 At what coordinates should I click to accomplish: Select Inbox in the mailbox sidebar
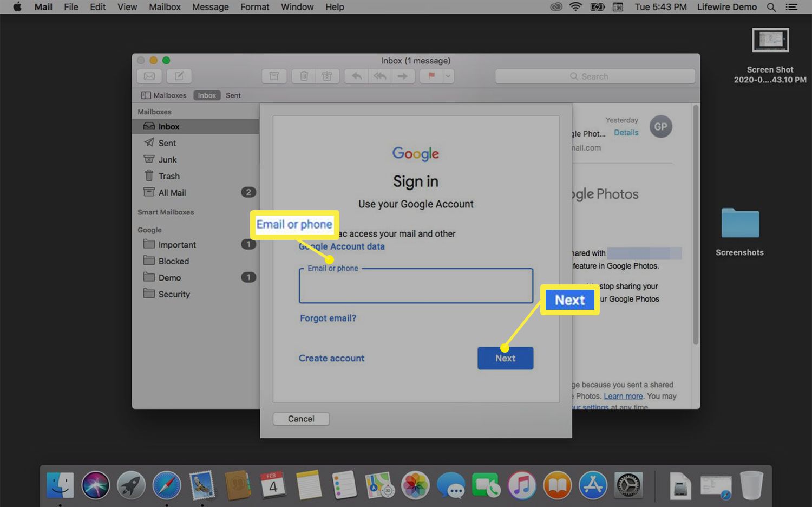[x=195, y=126]
